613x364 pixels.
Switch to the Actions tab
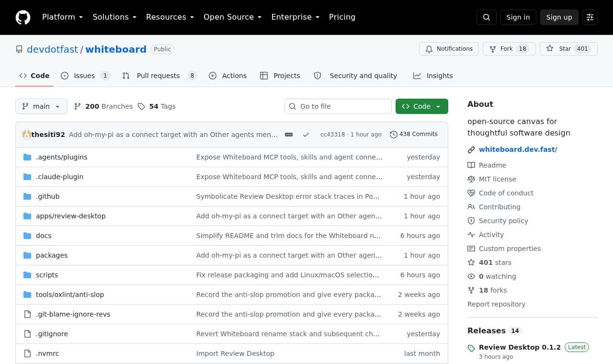click(228, 76)
